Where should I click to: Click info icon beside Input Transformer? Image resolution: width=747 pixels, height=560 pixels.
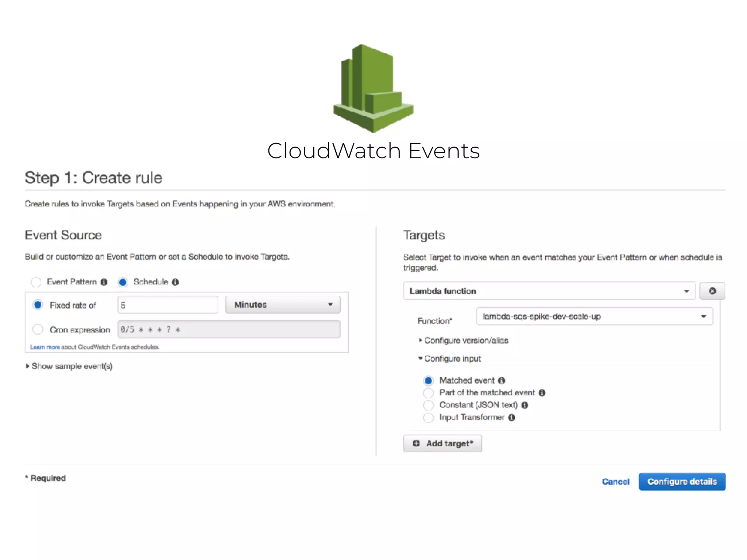(x=512, y=417)
